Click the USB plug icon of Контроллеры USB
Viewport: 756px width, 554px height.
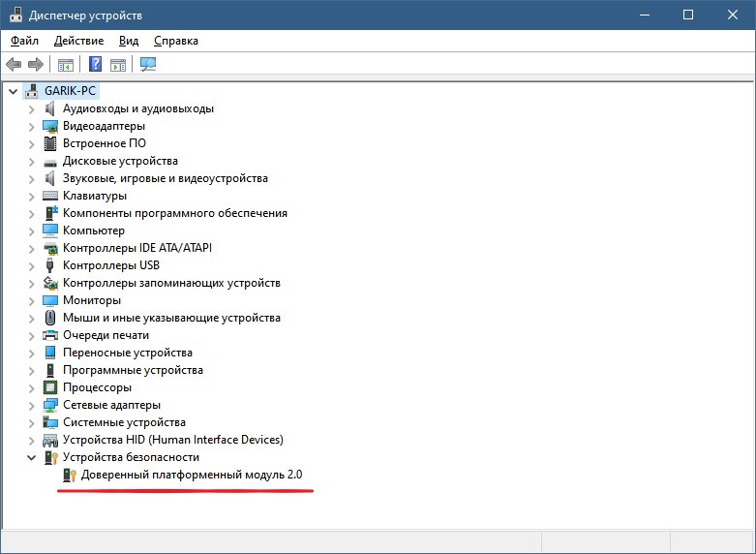[49, 265]
